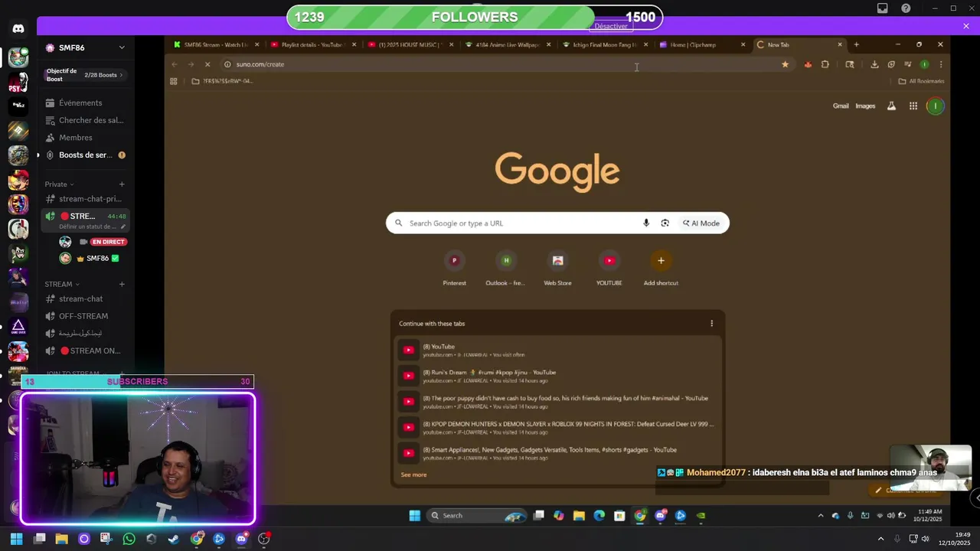
Task: Open Smart Appliances recent tab entry
Action: (557, 453)
